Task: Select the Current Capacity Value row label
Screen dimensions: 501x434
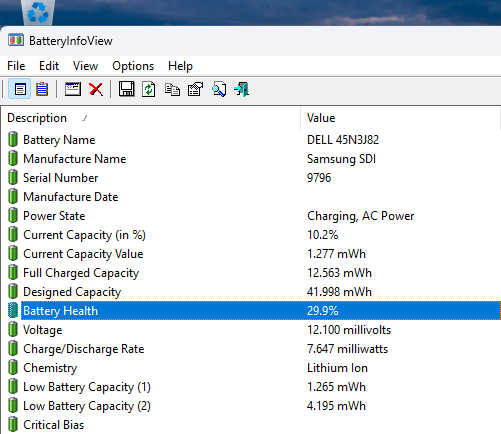Action: pos(83,254)
